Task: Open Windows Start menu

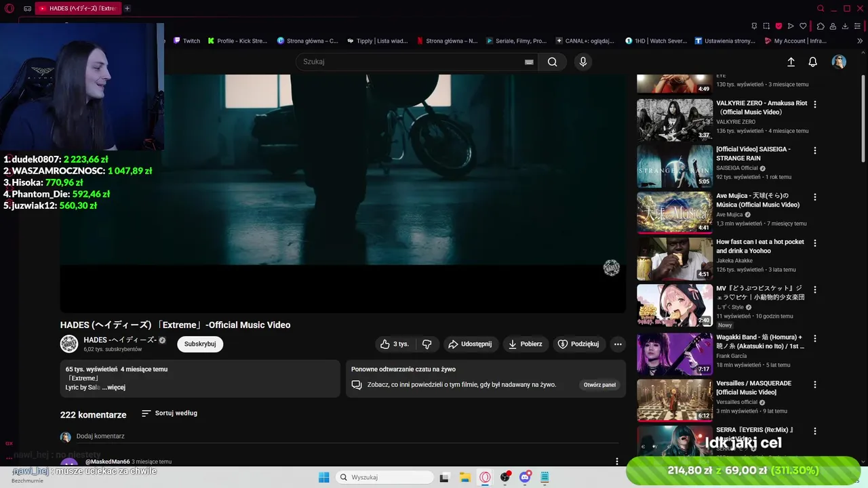Action: (x=323, y=477)
